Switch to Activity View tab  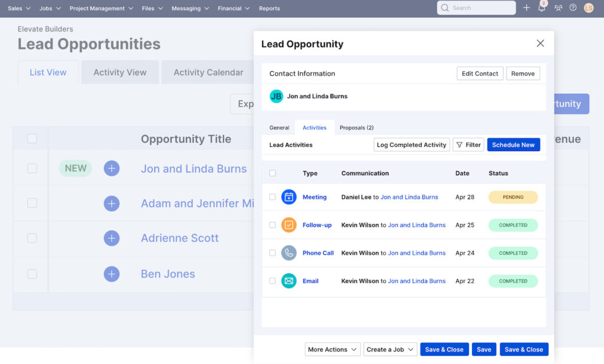120,72
